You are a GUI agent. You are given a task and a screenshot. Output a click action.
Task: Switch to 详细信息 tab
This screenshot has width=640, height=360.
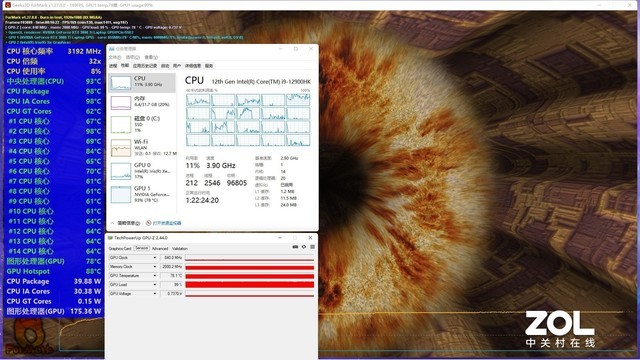(x=193, y=66)
